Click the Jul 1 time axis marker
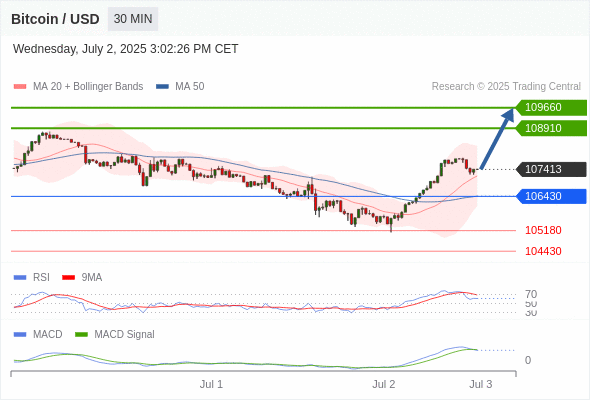 (211, 384)
